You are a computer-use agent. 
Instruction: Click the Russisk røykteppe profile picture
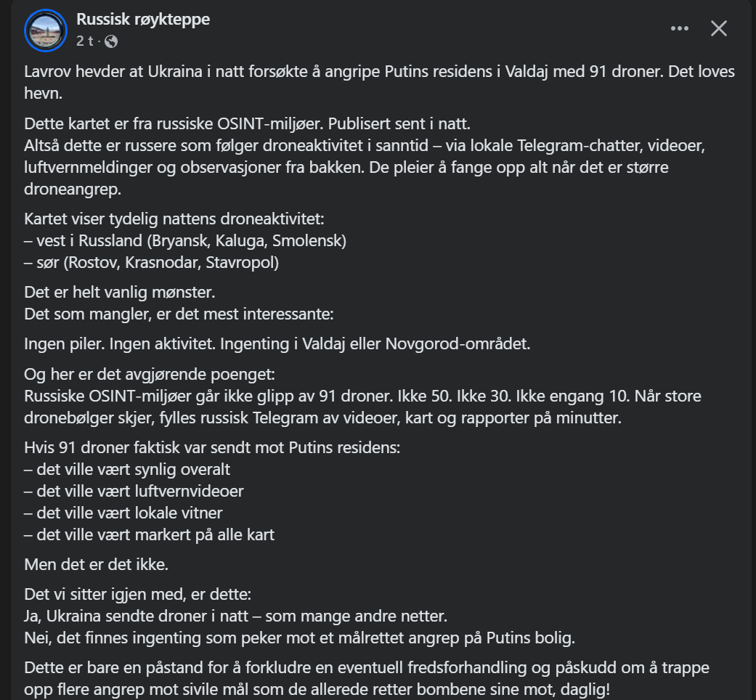[x=46, y=30]
